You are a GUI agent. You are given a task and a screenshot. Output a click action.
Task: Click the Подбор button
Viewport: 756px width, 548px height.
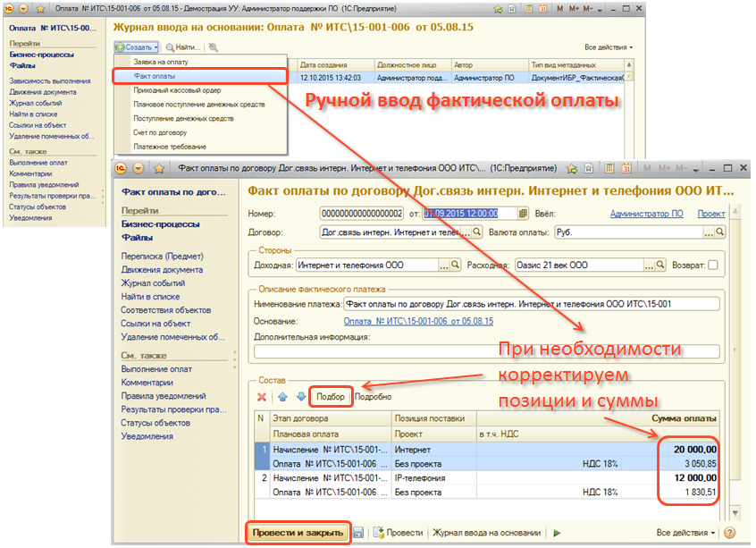tap(331, 396)
